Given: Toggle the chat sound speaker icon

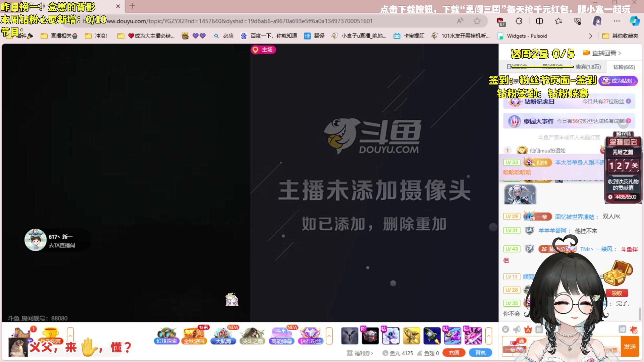Looking at the screenshot, I should [517, 329].
